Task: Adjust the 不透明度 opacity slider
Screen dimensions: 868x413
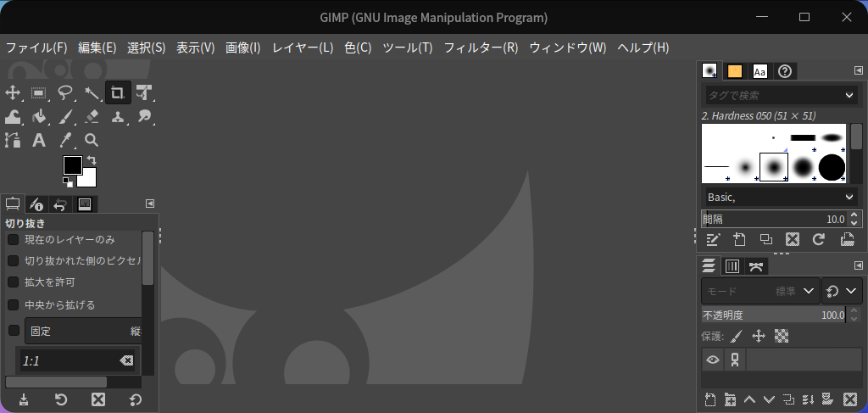Action: pos(773,315)
